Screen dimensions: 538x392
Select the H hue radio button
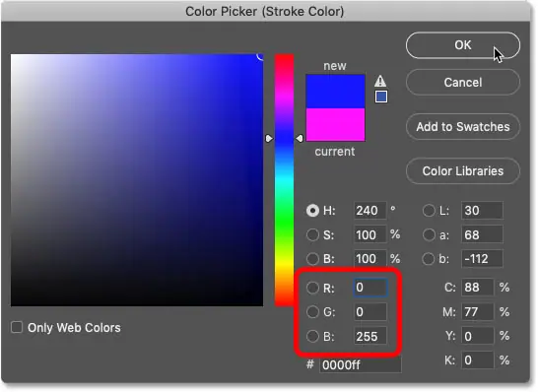[x=312, y=210]
